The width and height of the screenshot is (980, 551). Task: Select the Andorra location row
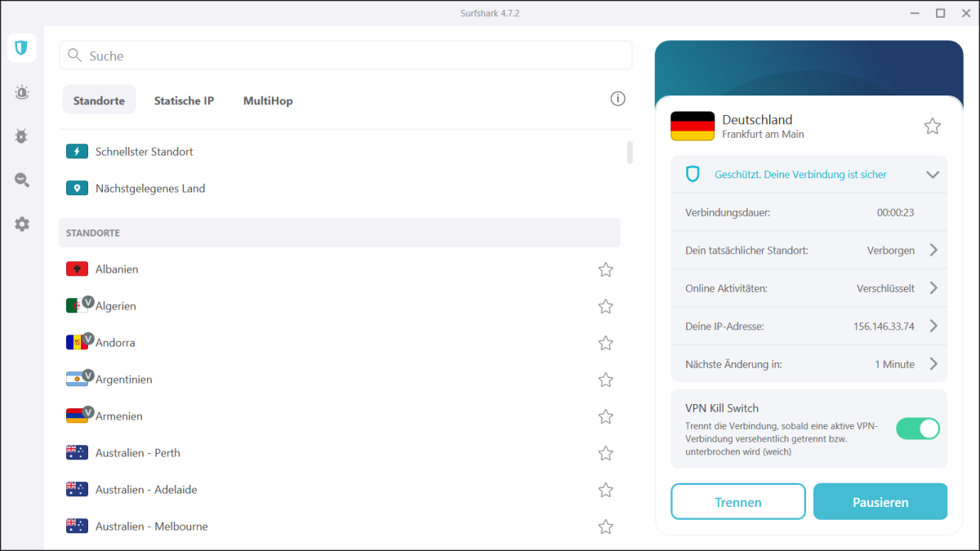tap(339, 343)
